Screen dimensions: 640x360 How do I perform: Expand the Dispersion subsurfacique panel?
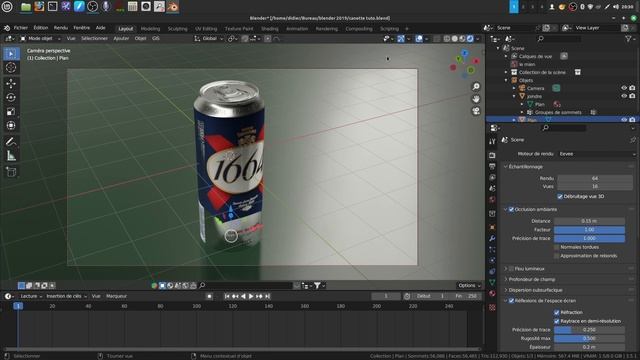pos(536,290)
